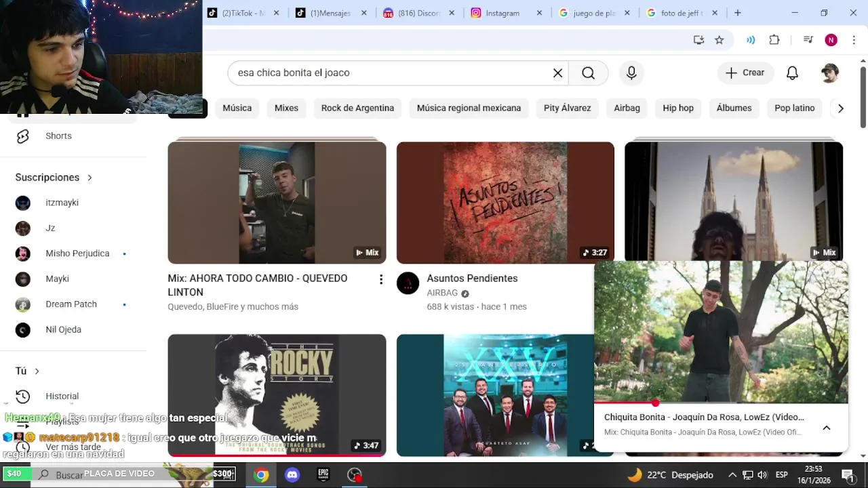Viewport: 868px width, 488px height.
Task: Click the cathedral mix thumbnail
Action: 733,201
